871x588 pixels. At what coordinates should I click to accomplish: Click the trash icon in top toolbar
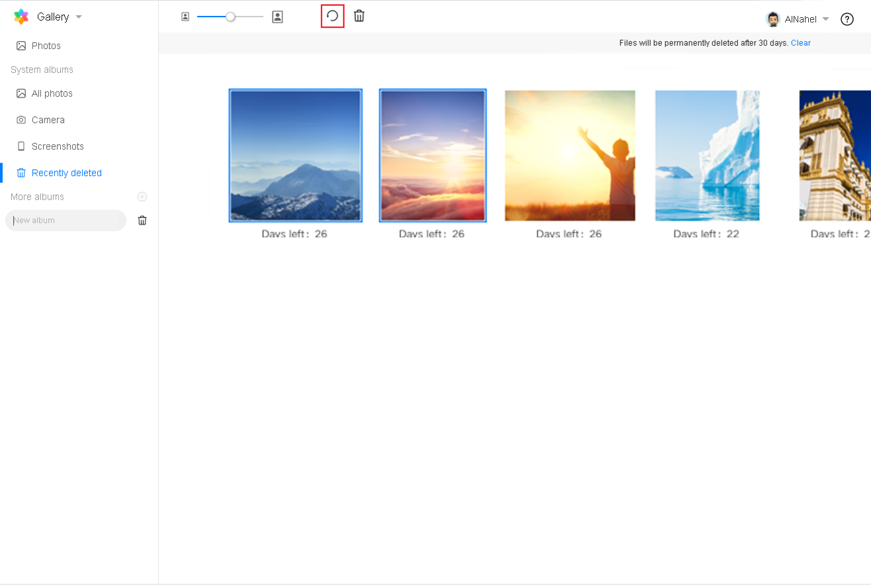pos(359,17)
